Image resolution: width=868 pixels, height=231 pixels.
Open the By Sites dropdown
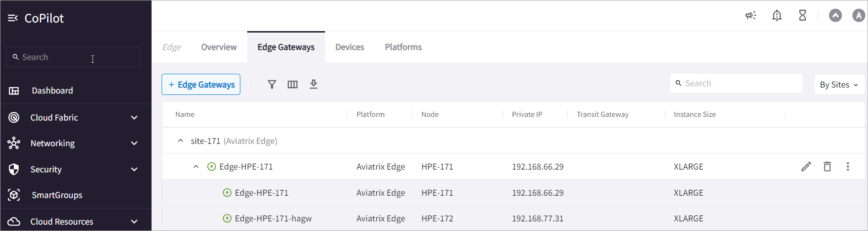(839, 85)
